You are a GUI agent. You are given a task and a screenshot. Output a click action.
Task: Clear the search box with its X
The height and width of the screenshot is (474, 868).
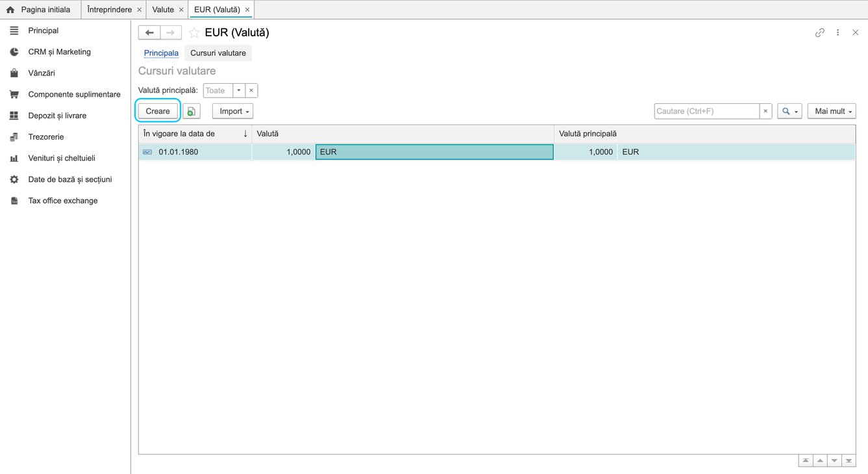point(765,111)
